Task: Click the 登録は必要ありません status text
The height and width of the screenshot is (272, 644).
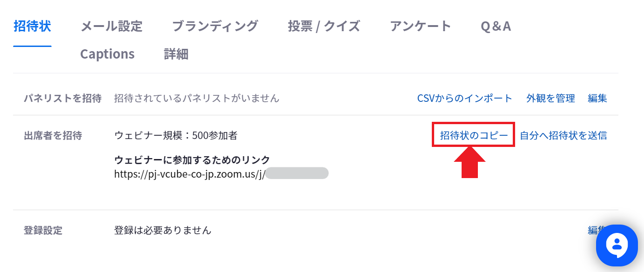Action: click(162, 230)
